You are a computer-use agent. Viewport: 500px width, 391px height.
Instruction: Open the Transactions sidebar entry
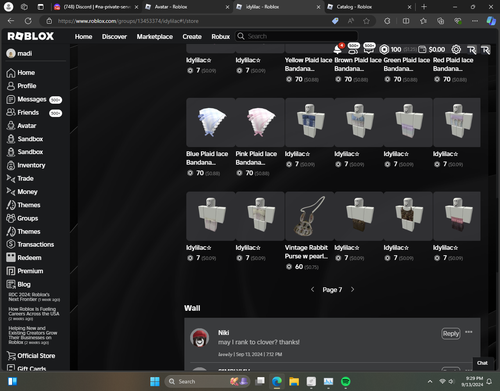click(30, 244)
